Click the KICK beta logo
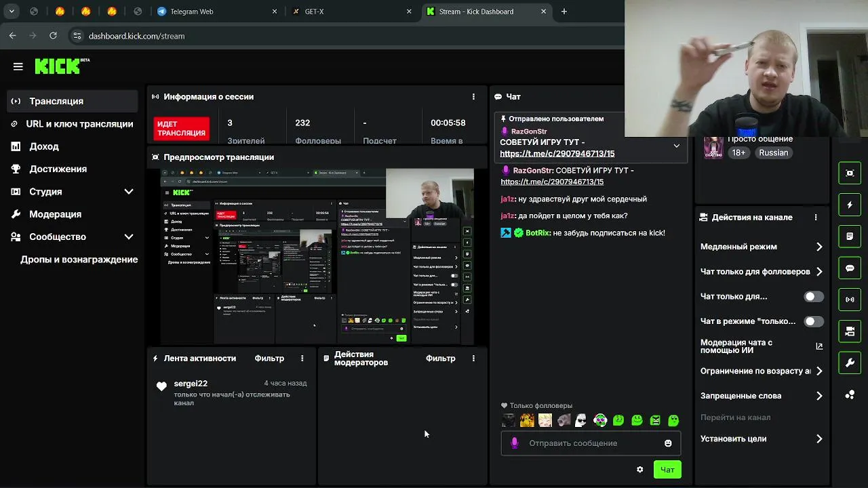This screenshot has width=868, height=488. pos(62,66)
